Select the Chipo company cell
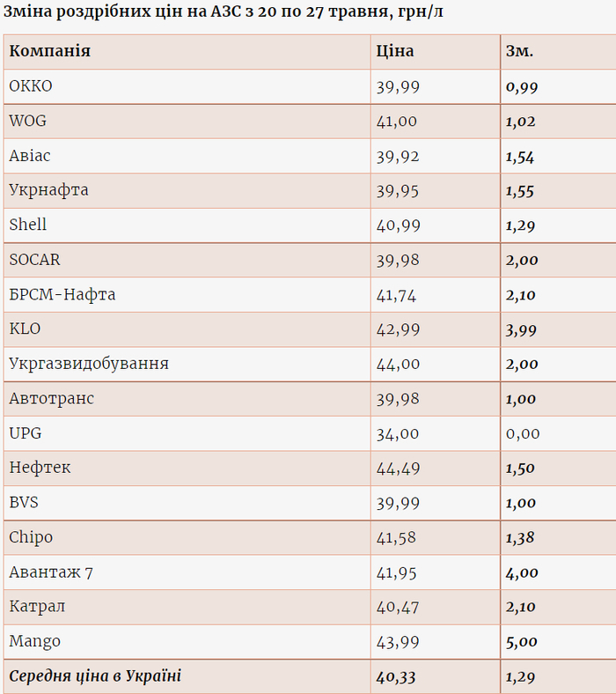The image size is (616, 694). (x=31, y=537)
